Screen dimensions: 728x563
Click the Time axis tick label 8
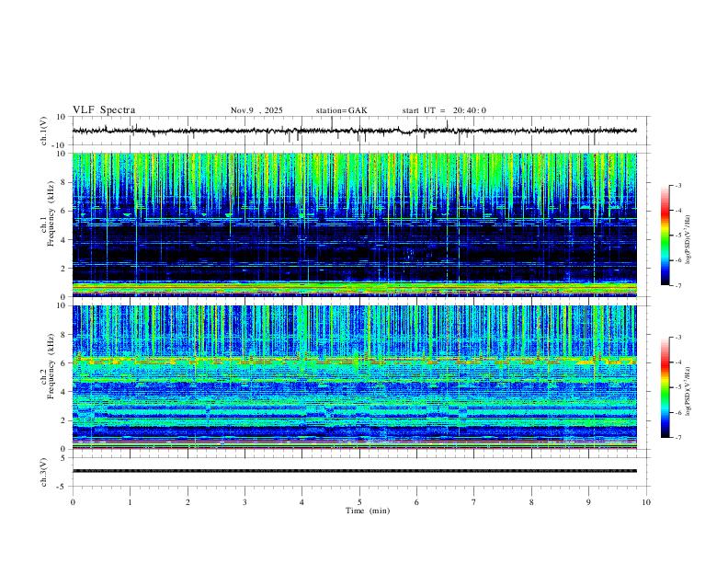click(x=531, y=502)
